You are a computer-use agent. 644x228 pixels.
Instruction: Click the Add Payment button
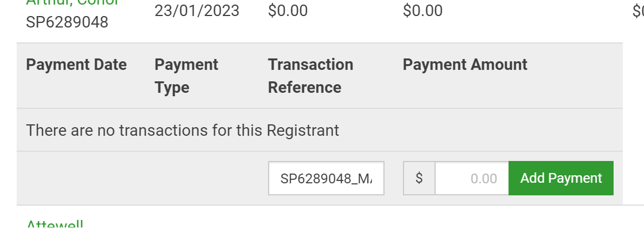click(561, 178)
